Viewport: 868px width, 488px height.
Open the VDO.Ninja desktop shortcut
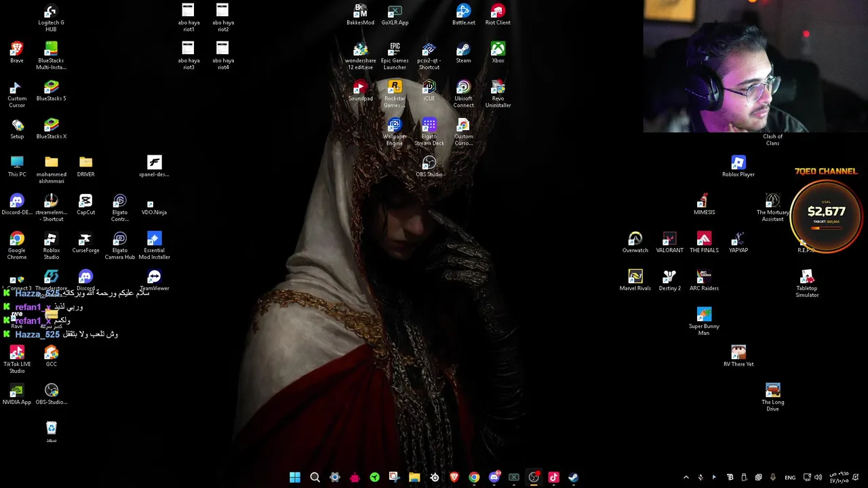click(154, 205)
